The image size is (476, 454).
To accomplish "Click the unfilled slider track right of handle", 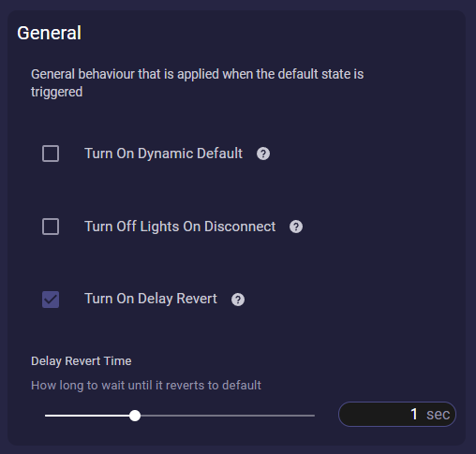I will tap(228, 416).
